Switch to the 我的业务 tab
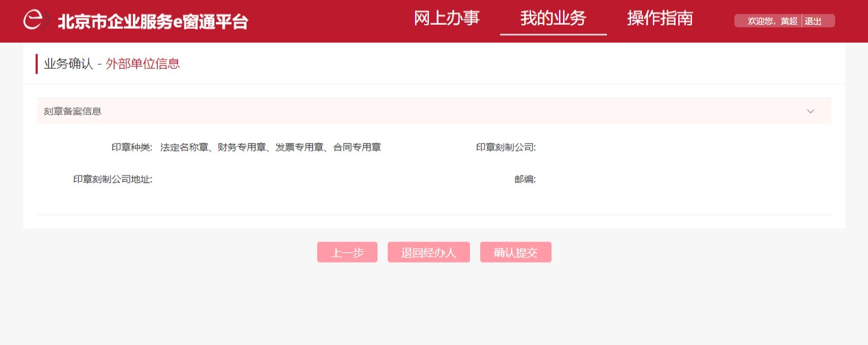868x345 pixels. point(553,19)
